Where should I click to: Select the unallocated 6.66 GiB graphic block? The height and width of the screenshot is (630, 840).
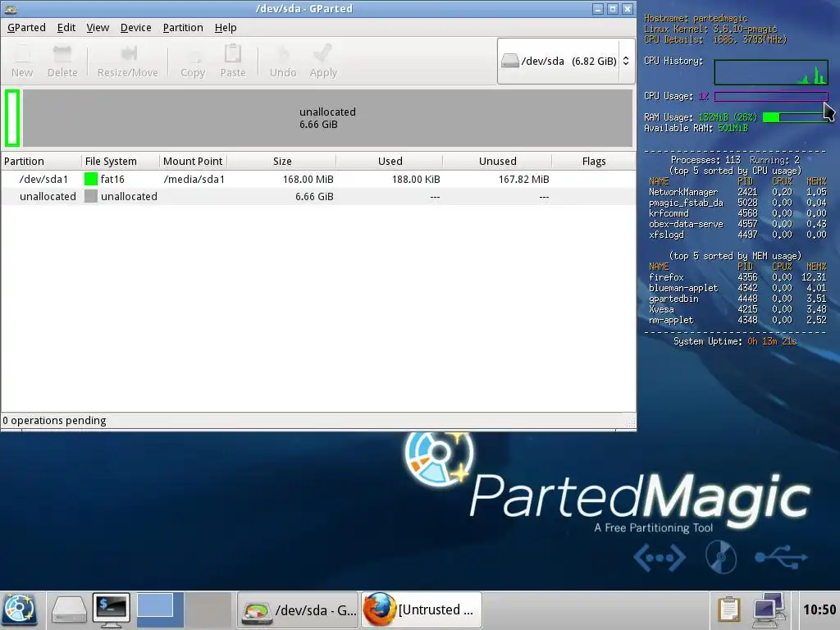[x=327, y=118]
